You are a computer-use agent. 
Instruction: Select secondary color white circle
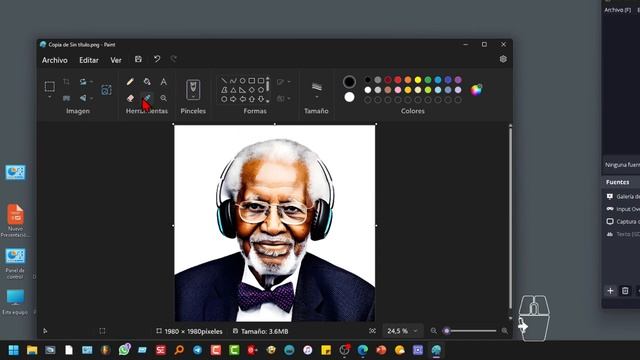(349, 97)
